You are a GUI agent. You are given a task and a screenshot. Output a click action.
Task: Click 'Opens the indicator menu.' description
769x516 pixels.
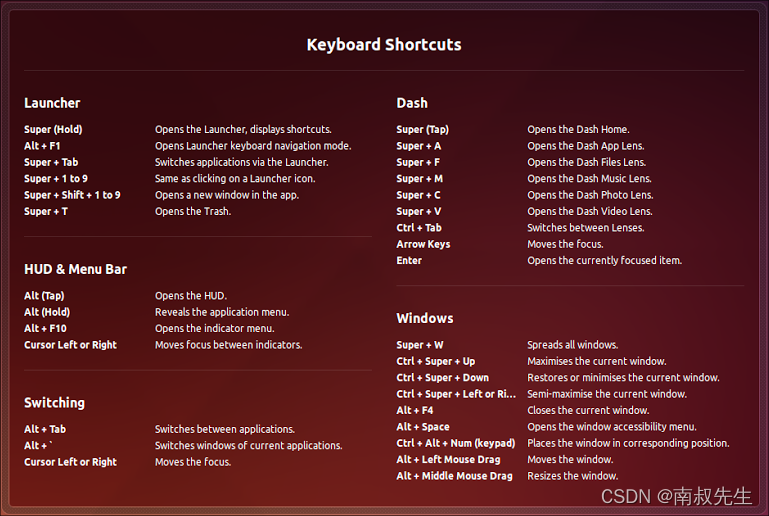[x=215, y=329]
